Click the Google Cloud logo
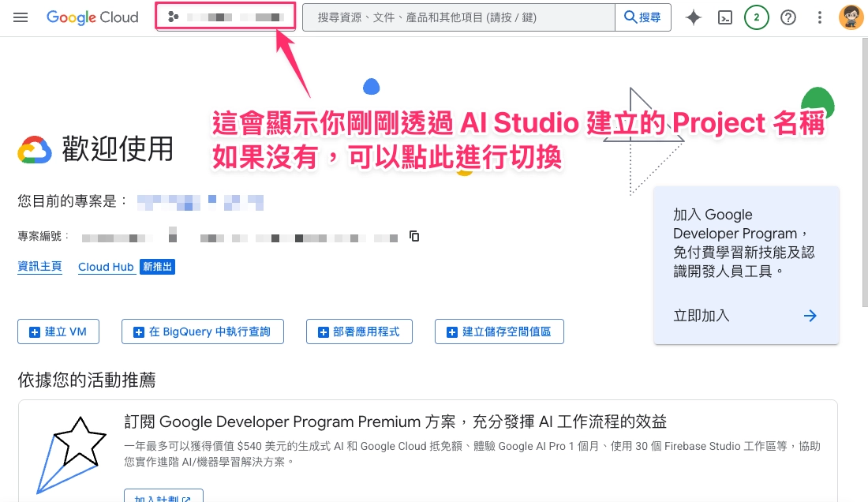This screenshot has height=502, width=868. [x=92, y=17]
